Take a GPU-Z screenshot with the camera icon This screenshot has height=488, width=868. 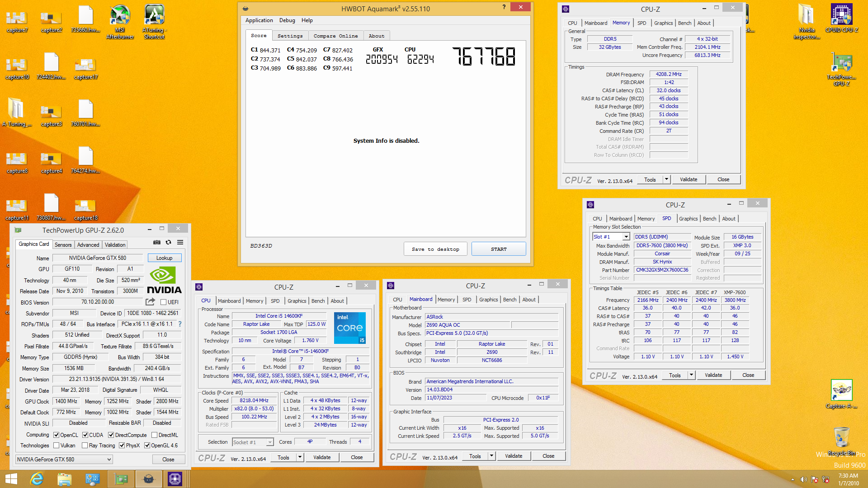(x=156, y=242)
